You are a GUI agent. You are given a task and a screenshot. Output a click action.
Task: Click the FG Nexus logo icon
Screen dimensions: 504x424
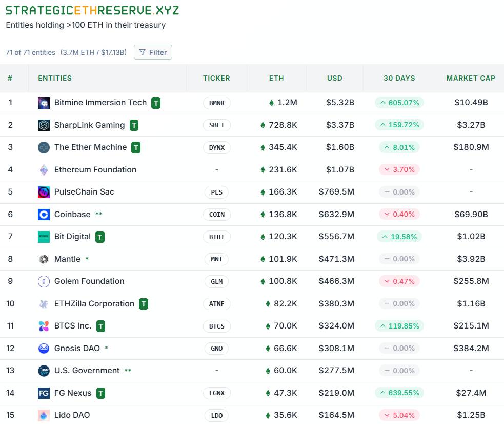pyautogui.click(x=44, y=393)
